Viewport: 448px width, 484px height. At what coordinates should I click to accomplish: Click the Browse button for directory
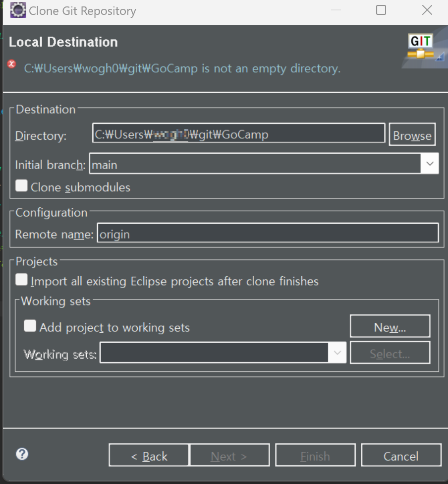pos(412,134)
